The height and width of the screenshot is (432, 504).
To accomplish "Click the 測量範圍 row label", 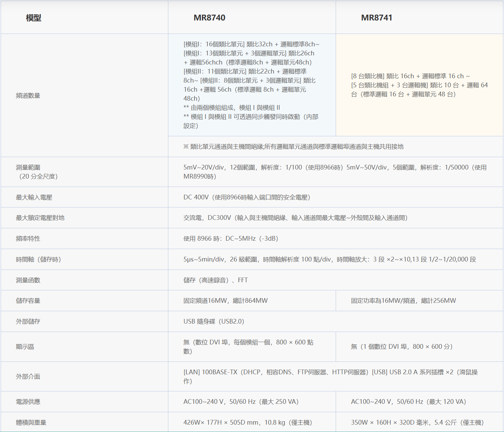I will coord(37,172).
